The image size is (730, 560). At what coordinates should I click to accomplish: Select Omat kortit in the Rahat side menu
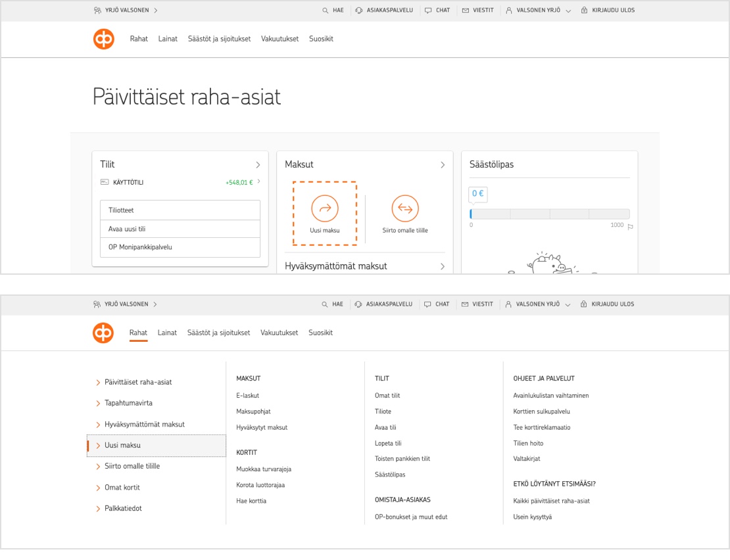pyautogui.click(x=122, y=488)
